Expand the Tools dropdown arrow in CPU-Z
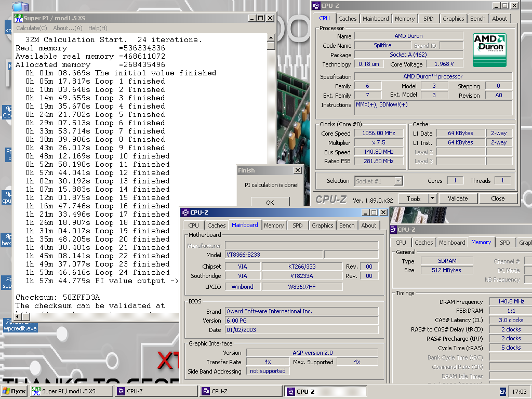 coord(432,199)
